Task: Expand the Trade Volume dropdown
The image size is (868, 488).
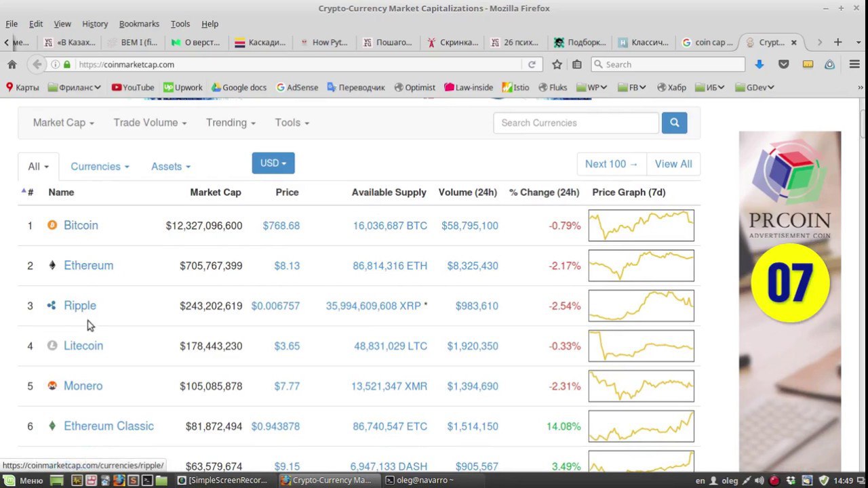Action: (150, 123)
